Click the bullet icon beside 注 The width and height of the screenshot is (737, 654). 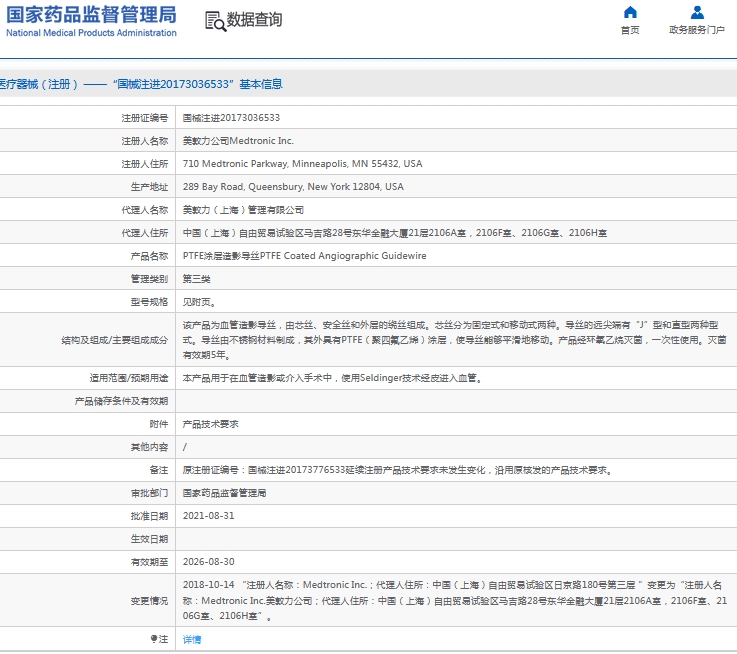click(x=153, y=638)
